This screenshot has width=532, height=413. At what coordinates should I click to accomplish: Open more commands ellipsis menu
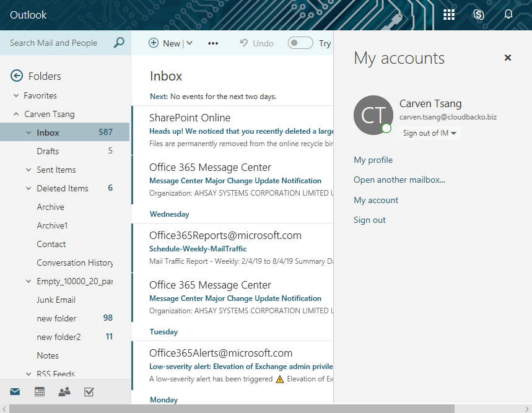coord(213,43)
